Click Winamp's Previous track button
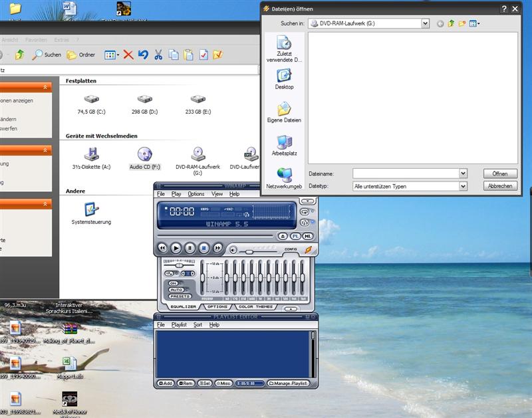The width and height of the screenshot is (532, 418). tap(162, 248)
